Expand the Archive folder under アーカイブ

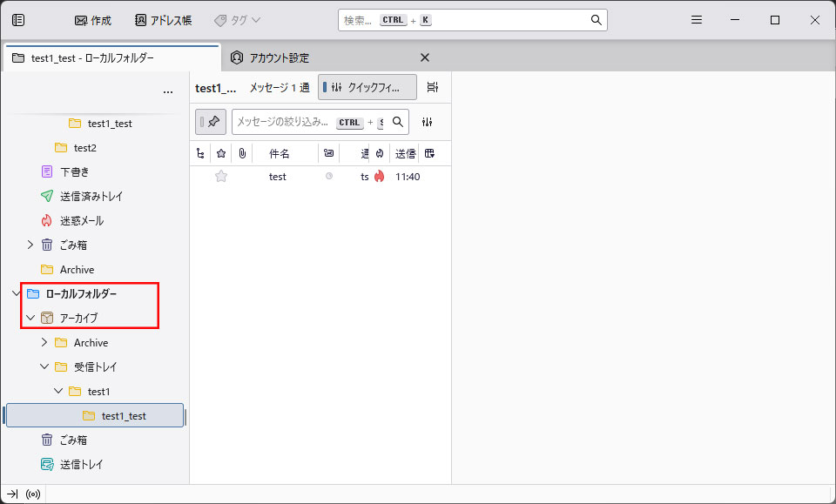click(x=44, y=343)
